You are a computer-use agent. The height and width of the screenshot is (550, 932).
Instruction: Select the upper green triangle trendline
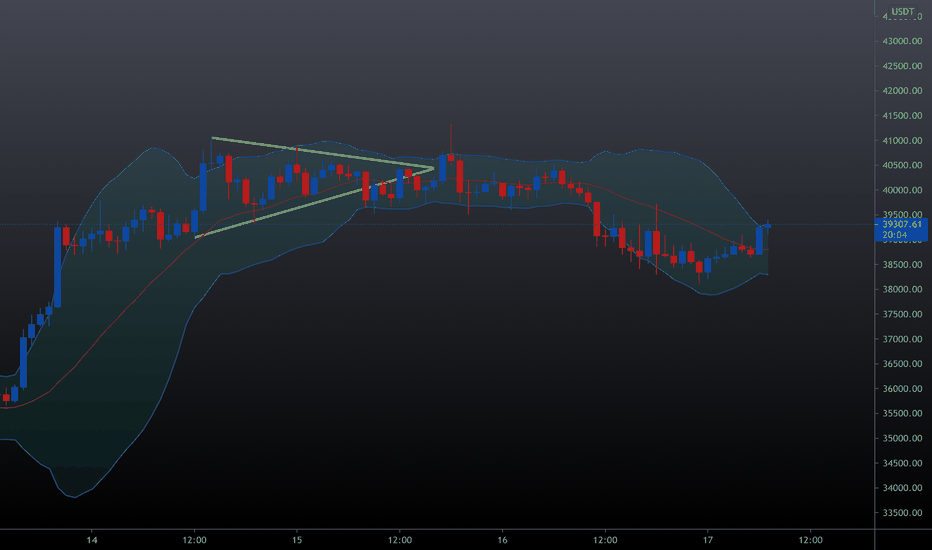pyautogui.click(x=321, y=153)
